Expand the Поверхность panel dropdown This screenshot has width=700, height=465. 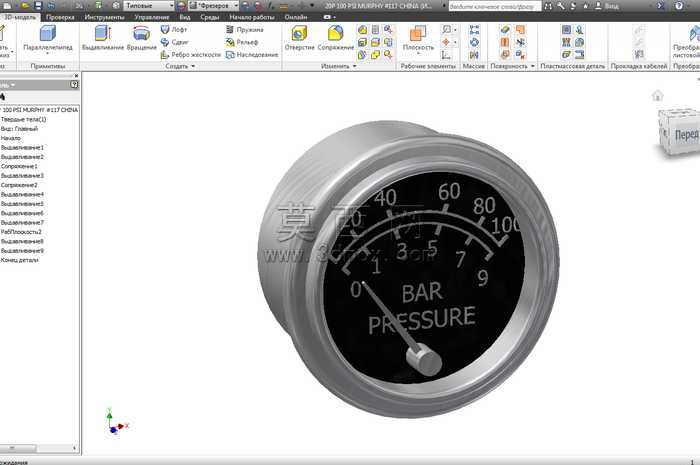click(512, 66)
